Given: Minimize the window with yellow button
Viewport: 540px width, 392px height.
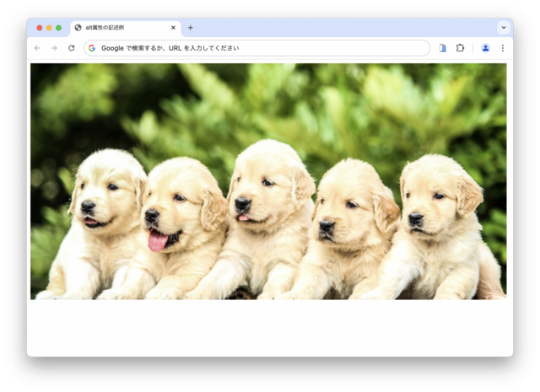Looking at the screenshot, I should tap(49, 28).
